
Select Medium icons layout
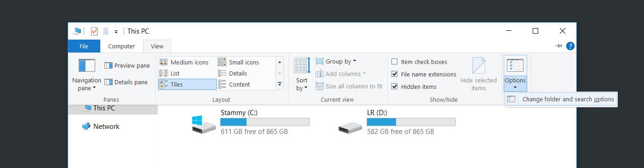184,62
